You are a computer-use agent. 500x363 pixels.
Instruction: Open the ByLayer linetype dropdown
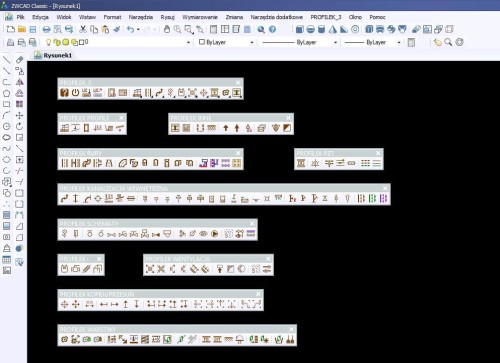[335, 42]
